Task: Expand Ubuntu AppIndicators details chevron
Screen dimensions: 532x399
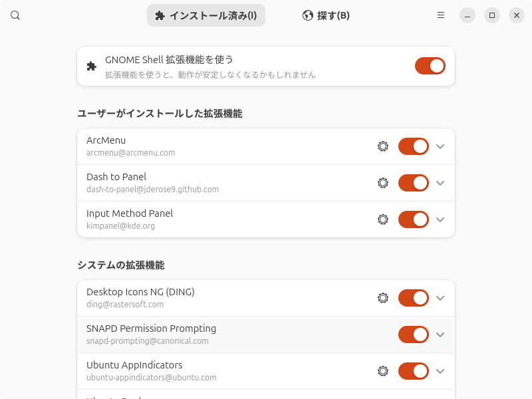Action: click(440, 371)
